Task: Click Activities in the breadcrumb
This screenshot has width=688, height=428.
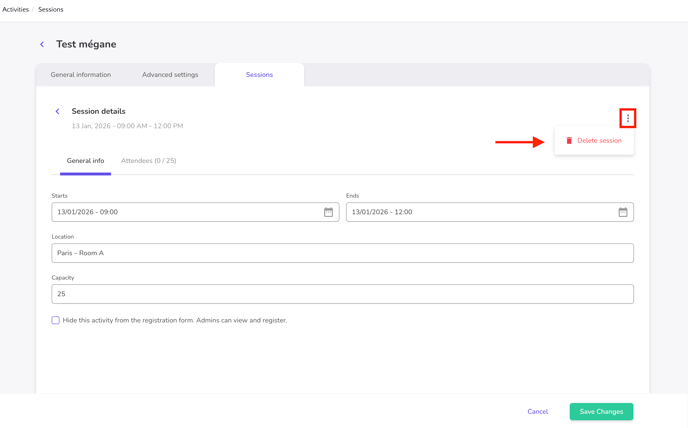Action: coord(15,9)
